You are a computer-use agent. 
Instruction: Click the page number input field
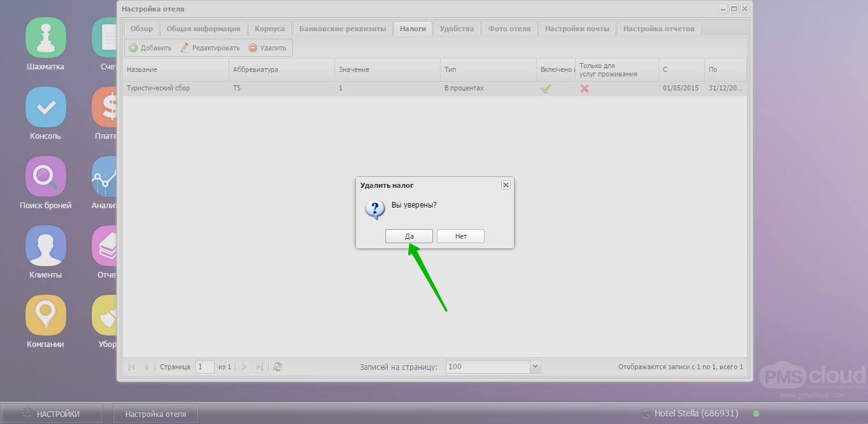(204, 367)
